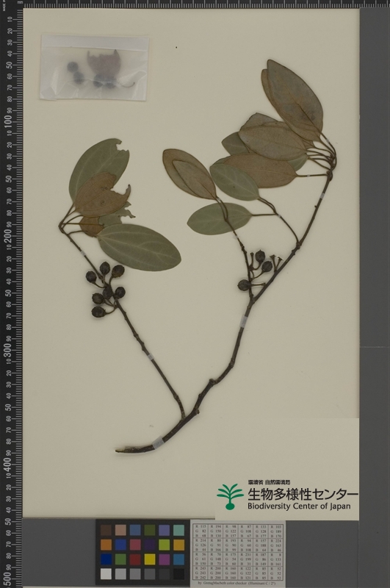Image resolution: width=390 pixels, height=588 pixels.
Task: Click the Japanese 生物多様性センター heading
Action: tap(303, 493)
